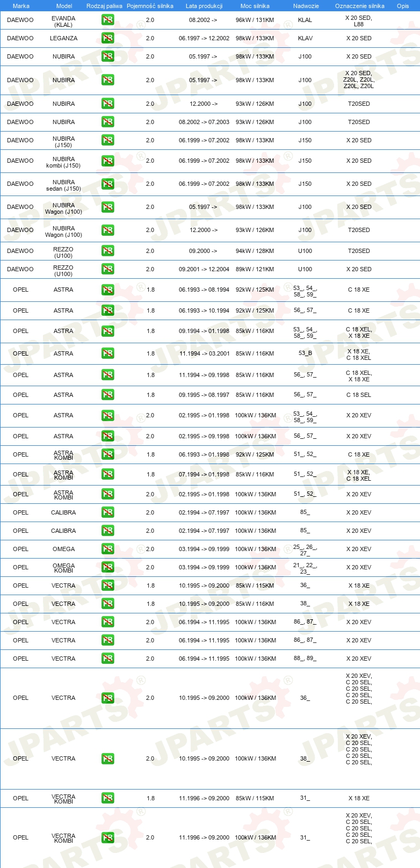Click the Rodzaj paliwa column header
Screen dimensions: 420x868
coord(104,6)
